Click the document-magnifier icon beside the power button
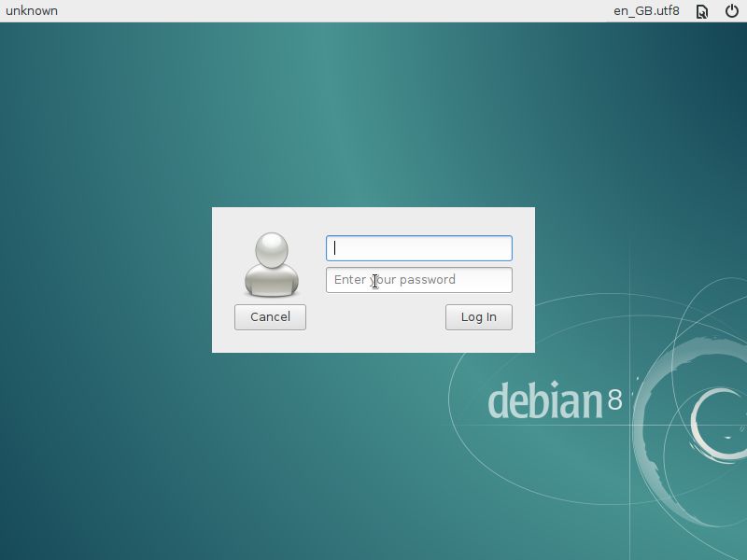Image resolution: width=747 pixels, height=560 pixels. 701,11
